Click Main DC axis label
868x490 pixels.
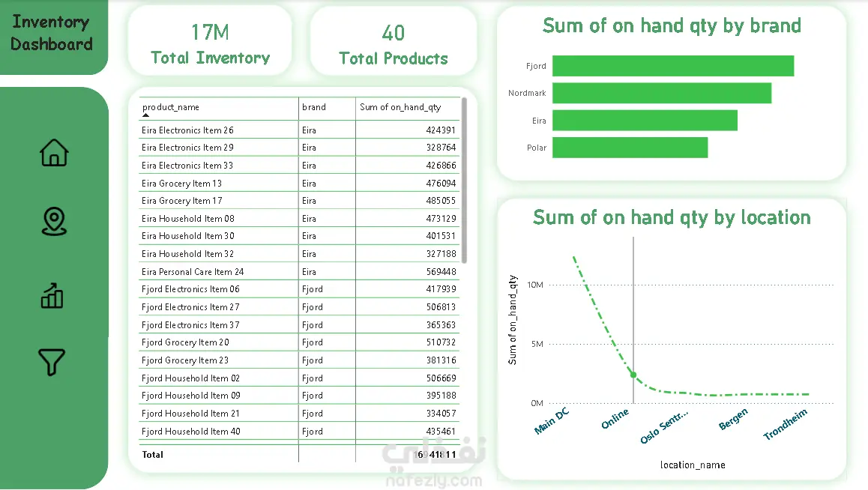(552, 421)
